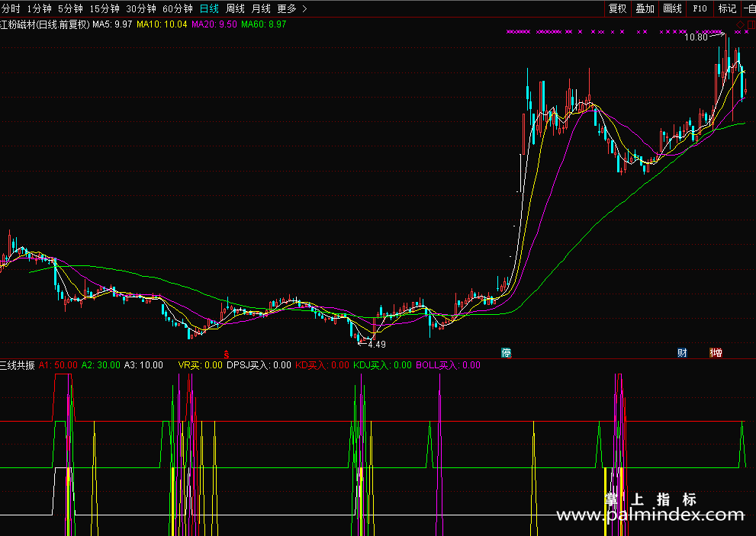Open the 复权 adjustment button
The height and width of the screenshot is (536, 756).
point(618,8)
